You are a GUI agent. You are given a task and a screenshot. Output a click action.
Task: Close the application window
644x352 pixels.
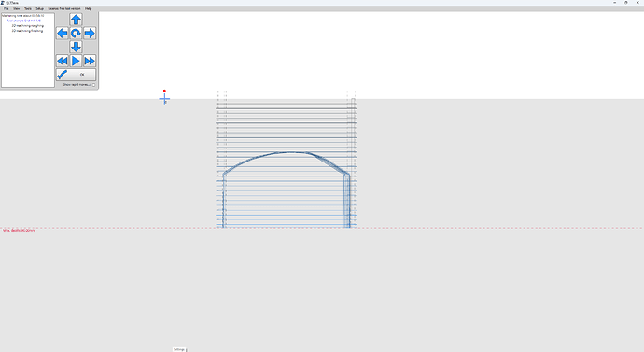(x=637, y=3)
